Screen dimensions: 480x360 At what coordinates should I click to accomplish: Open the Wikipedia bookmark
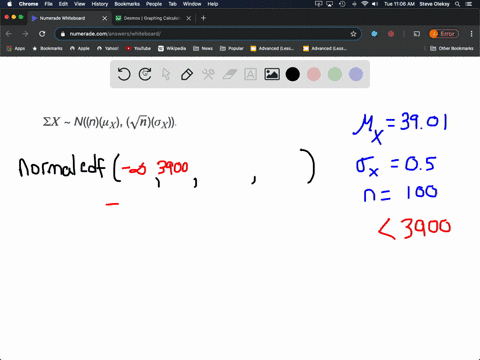(x=172, y=48)
